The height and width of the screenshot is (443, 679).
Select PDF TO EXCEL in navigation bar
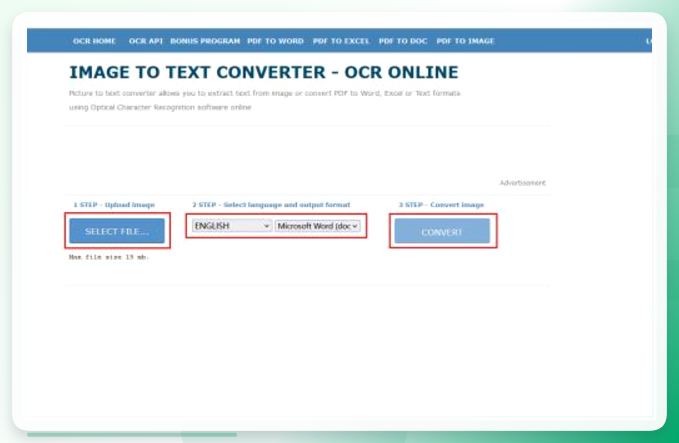coord(341,41)
